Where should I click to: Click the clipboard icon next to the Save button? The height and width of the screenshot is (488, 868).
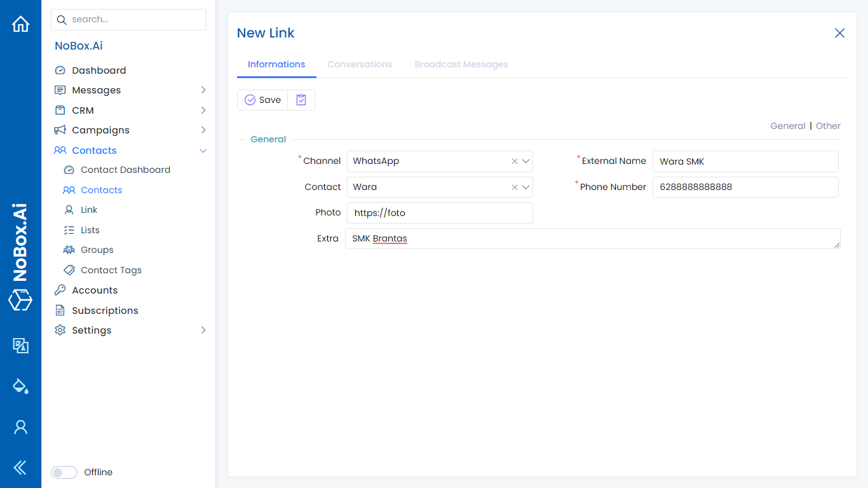[x=301, y=100]
